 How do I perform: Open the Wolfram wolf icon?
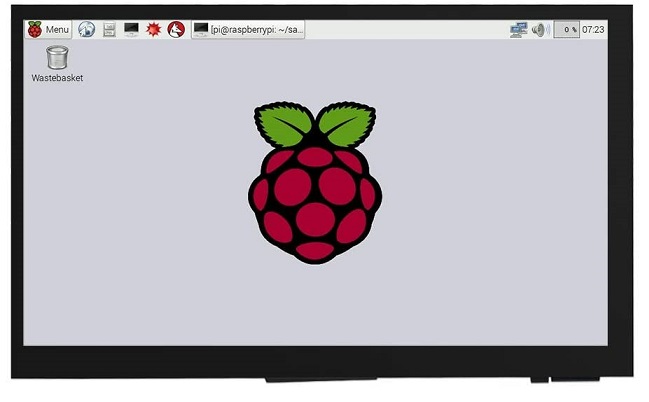click(x=176, y=29)
